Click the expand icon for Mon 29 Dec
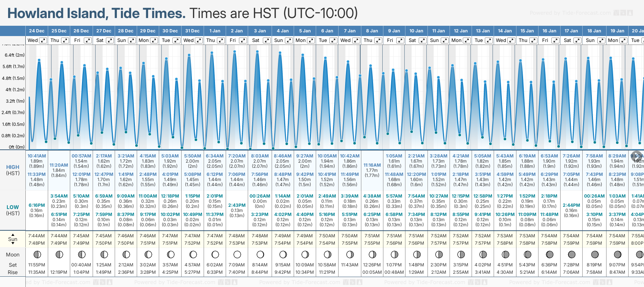The width and height of the screenshot is (644, 287). point(154,40)
